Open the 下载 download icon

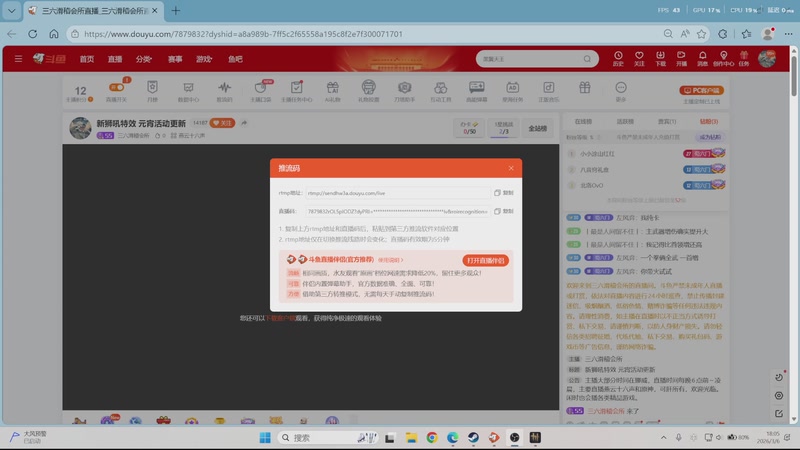tap(660, 59)
